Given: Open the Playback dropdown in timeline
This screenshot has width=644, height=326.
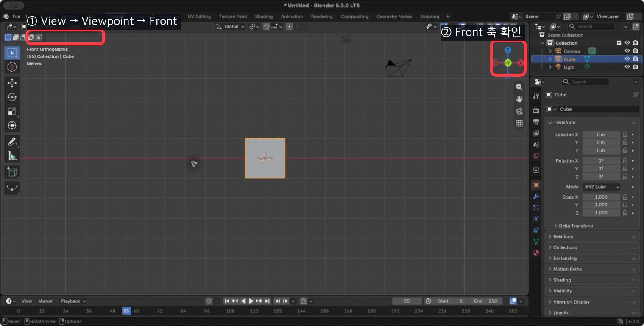Looking at the screenshot, I should click(73, 301).
